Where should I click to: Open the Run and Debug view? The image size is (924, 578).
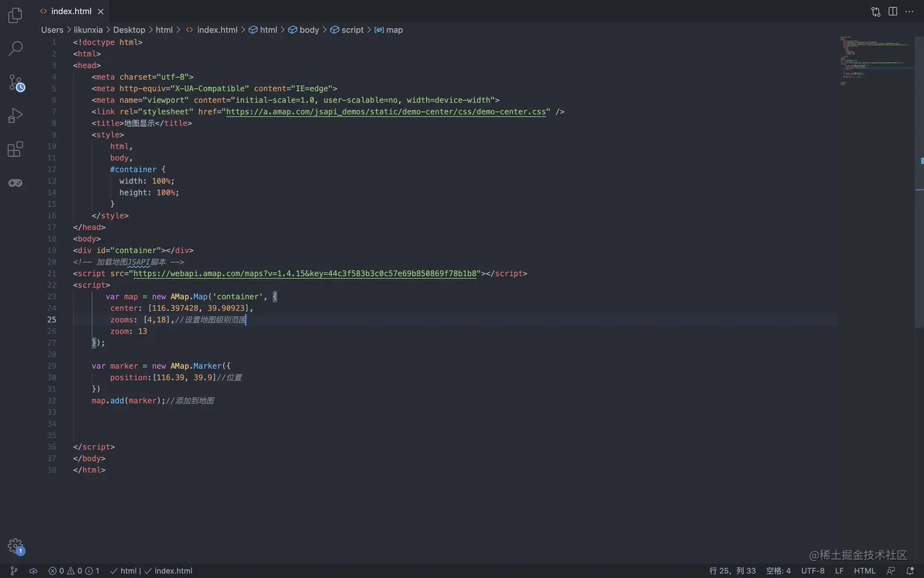coord(15,116)
